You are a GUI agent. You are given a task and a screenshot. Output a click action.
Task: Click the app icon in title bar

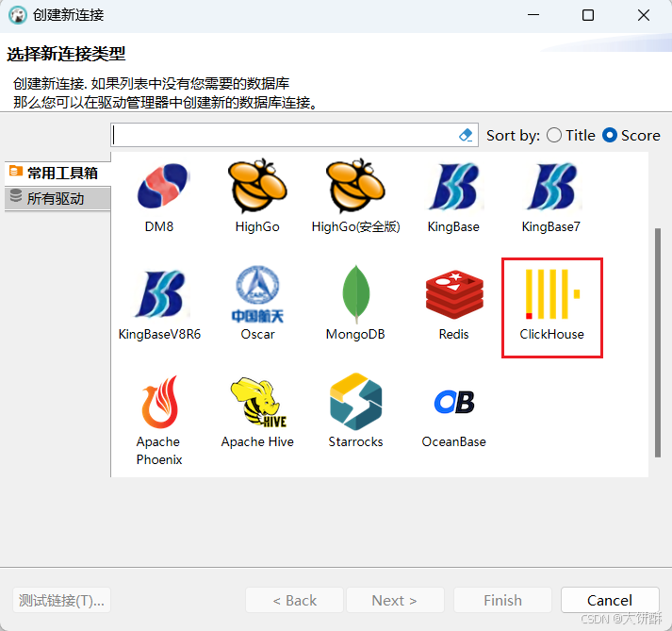click(18, 15)
